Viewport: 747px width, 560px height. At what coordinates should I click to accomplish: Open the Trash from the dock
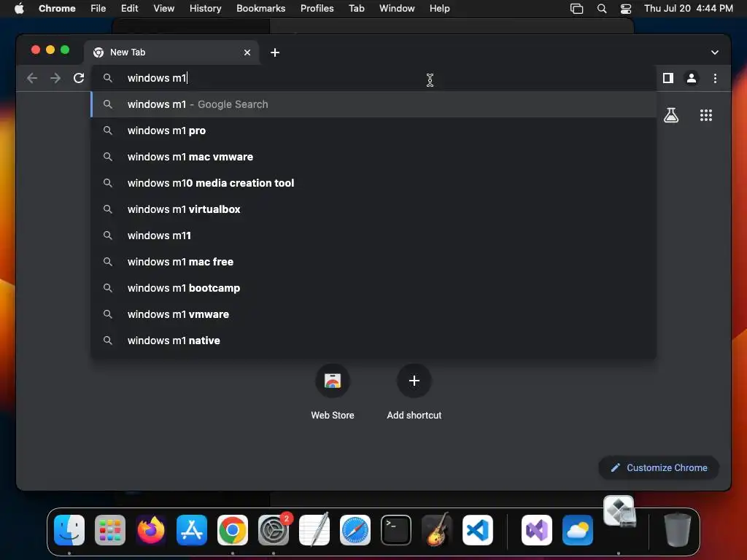678,530
